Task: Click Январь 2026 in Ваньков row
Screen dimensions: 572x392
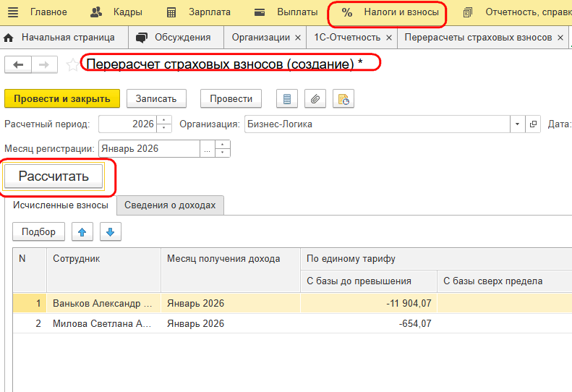Action: point(195,303)
